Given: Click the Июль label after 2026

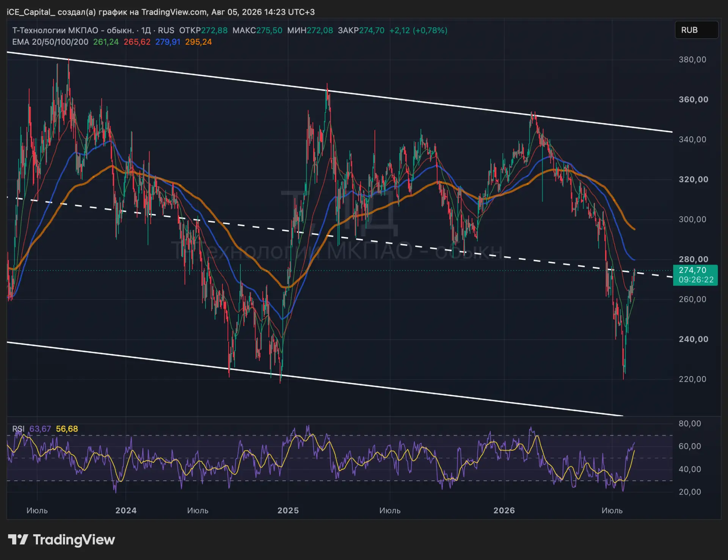Looking at the screenshot, I should click(612, 510).
